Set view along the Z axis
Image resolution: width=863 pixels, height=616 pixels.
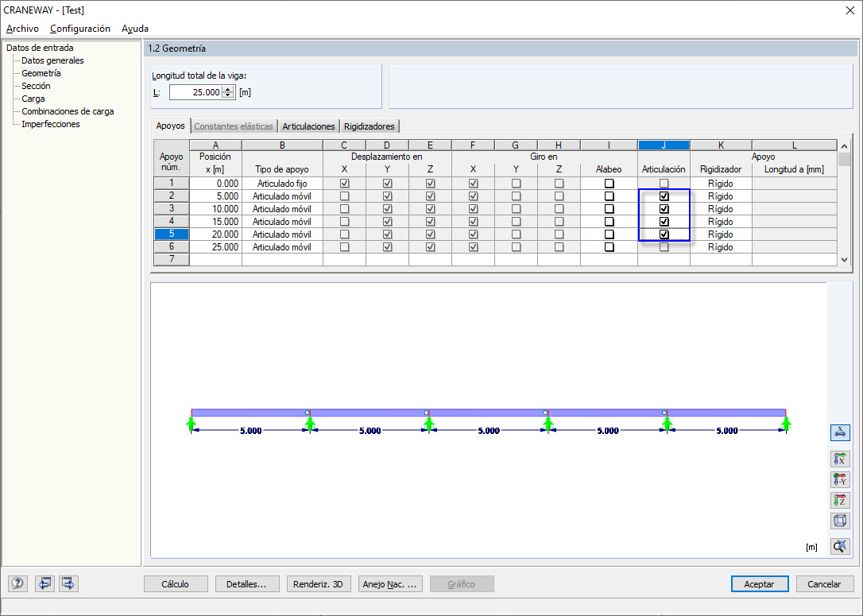pyautogui.click(x=840, y=501)
